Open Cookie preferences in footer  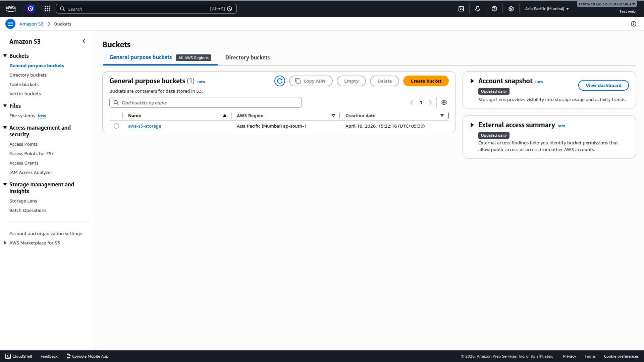pos(621,356)
